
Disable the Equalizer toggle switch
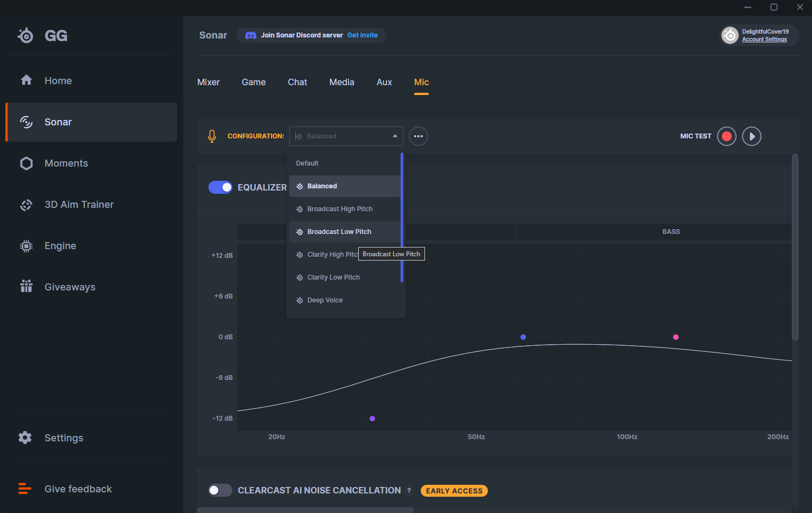(x=220, y=187)
